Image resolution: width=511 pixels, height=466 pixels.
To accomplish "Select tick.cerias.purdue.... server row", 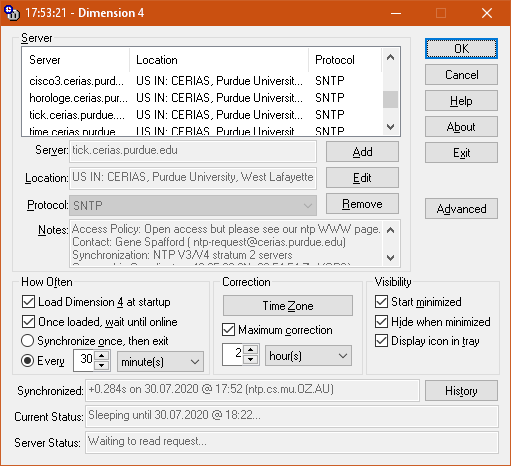I will (x=202, y=115).
